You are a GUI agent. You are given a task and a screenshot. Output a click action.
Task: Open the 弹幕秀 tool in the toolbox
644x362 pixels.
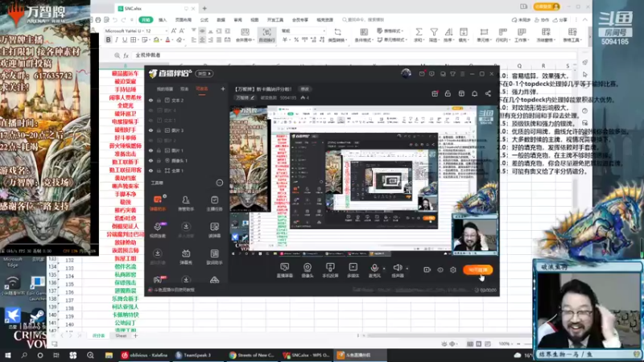click(186, 257)
